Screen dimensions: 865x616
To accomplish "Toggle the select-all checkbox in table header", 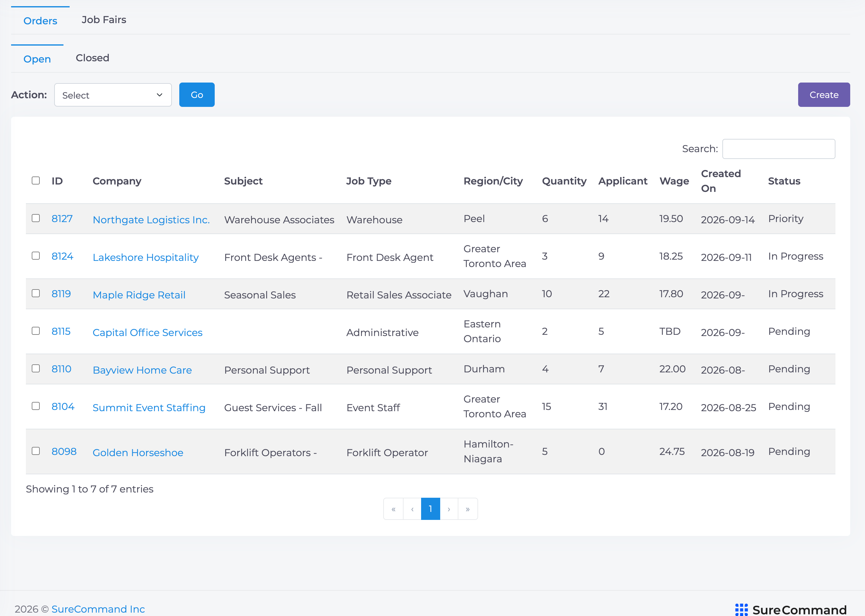I will click(x=36, y=180).
